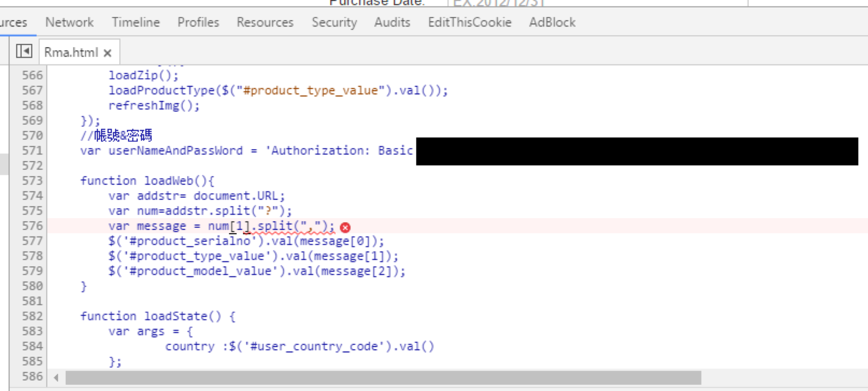The image size is (868, 391).
Task: Click the '#product_model_value' code line
Action: pyautogui.click(x=257, y=271)
